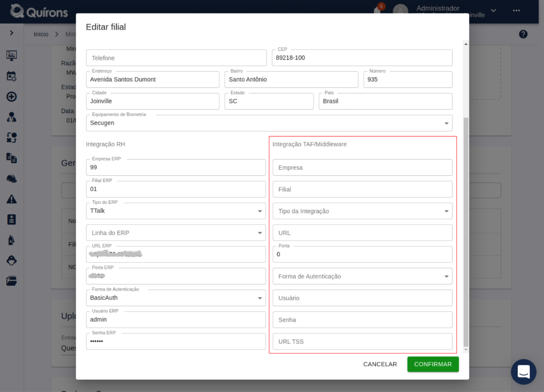Click the Endereço field
544x392 pixels.
tap(153, 79)
